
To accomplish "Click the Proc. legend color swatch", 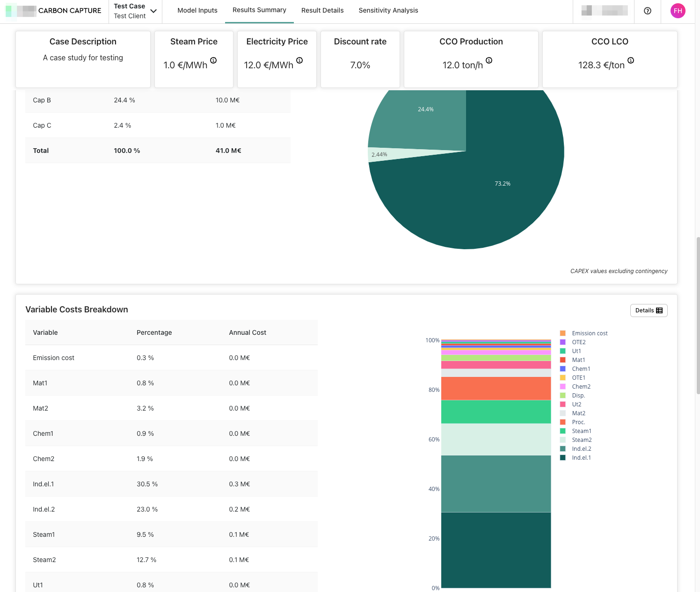I will pos(563,422).
